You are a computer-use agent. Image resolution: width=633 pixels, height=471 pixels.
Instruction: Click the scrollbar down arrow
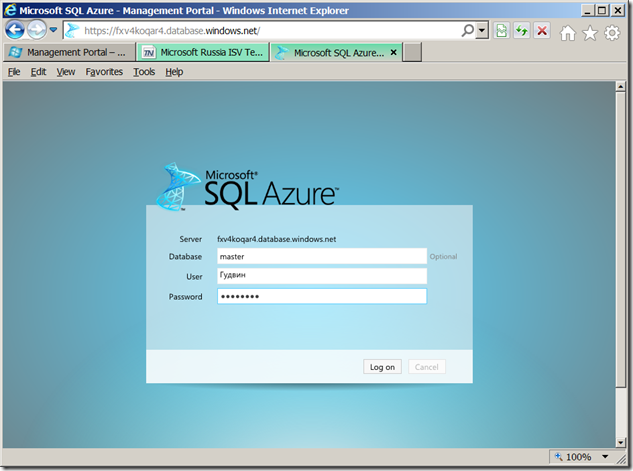coord(620,443)
